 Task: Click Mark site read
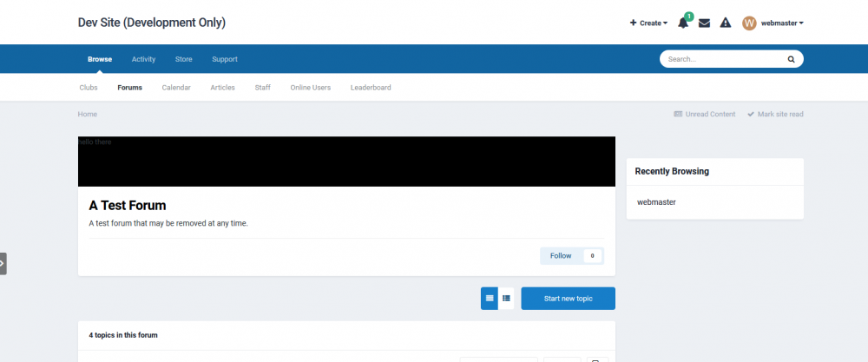pos(775,114)
